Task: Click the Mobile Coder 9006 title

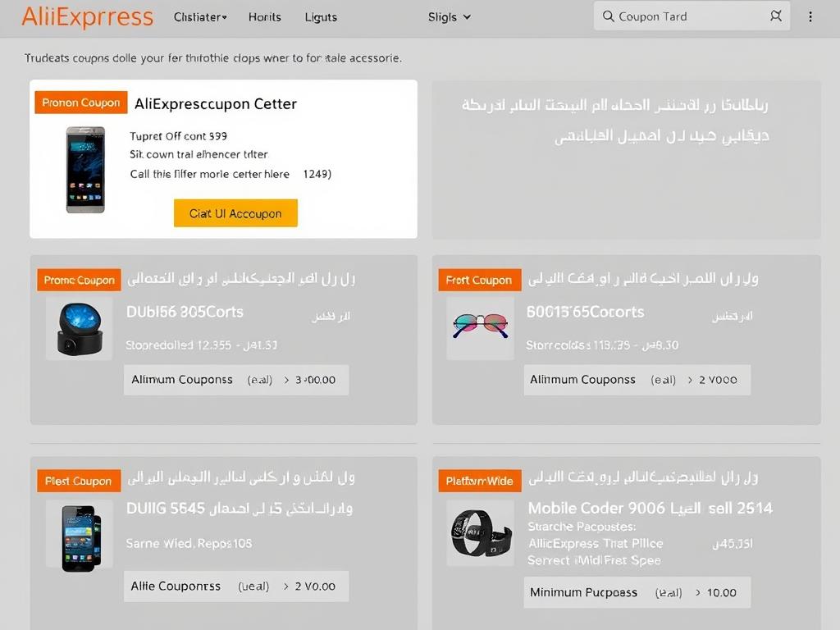Action: (x=596, y=508)
